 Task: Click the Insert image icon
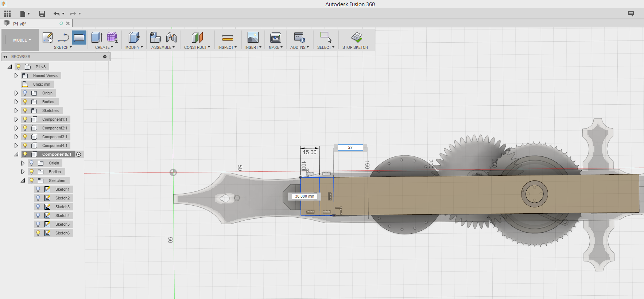click(253, 37)
